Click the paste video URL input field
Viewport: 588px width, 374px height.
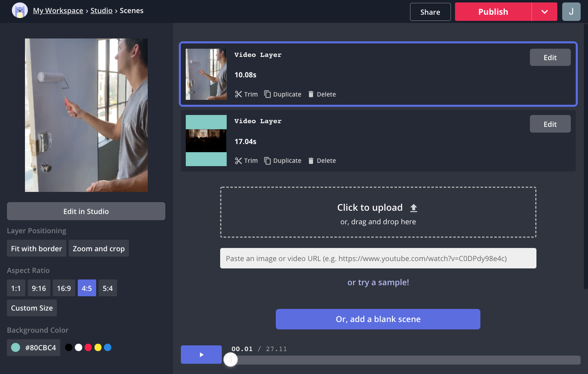[x=378, y=258]
